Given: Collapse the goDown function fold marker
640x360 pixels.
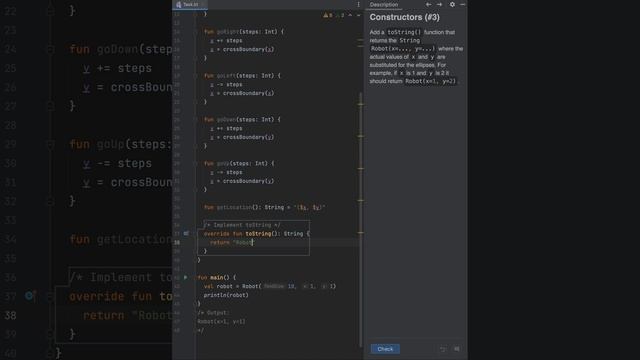Looking at the screenshot, I should [196, 120].
